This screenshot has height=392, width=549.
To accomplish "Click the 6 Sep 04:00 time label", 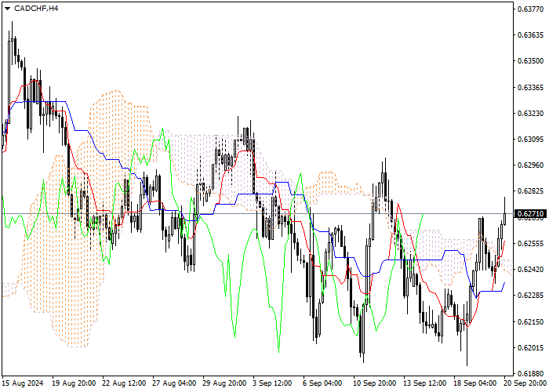I will (x=322, y=383).
